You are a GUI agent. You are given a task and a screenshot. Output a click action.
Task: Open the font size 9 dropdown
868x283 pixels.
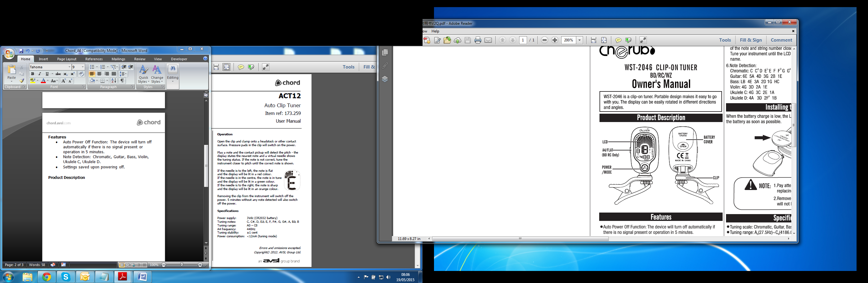coord(83,67)
